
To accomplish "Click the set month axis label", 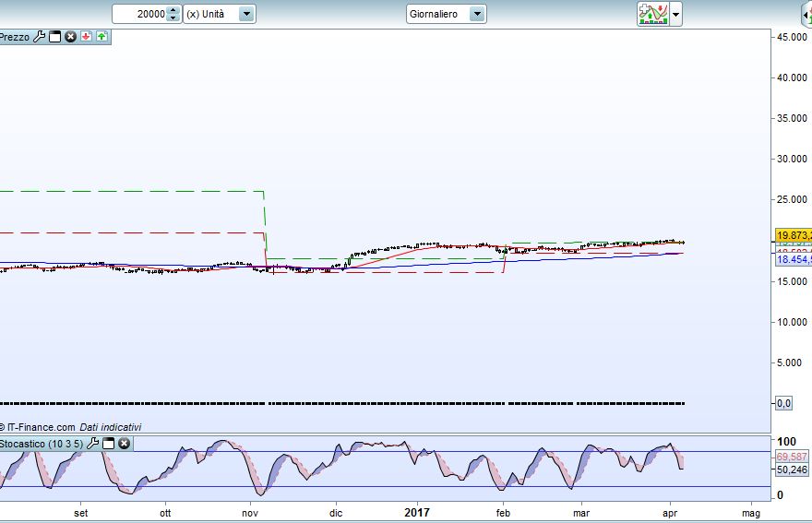I will tap(81, 513).
